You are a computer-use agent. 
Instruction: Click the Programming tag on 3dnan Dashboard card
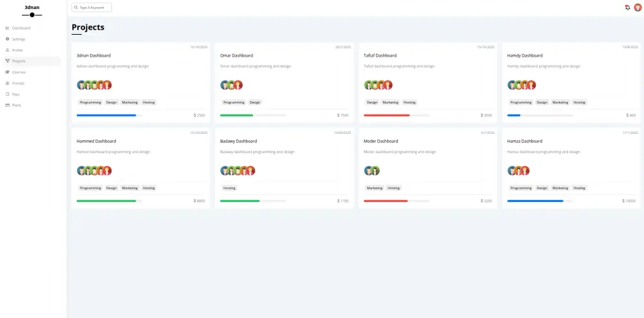[x=90, y=102]
